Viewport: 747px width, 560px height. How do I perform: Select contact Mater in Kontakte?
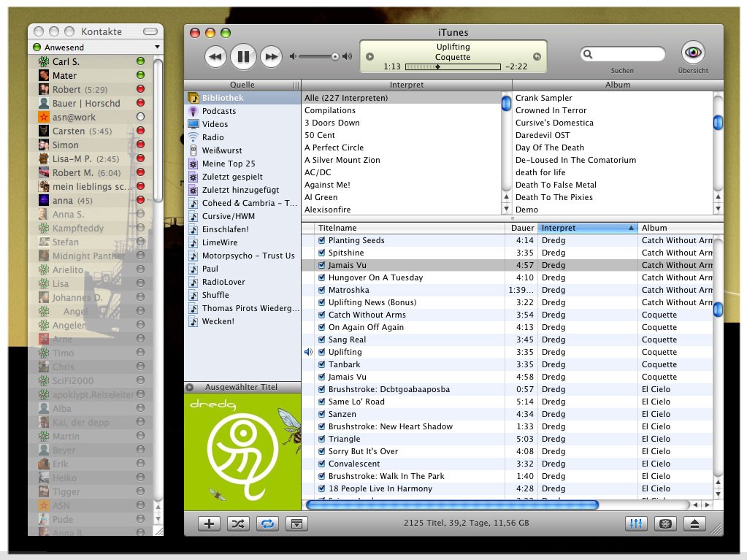click(x=91, y=75)
